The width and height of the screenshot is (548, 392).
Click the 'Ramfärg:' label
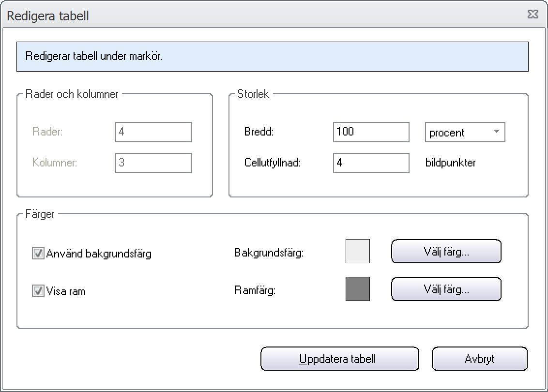[x=255, y=290]
